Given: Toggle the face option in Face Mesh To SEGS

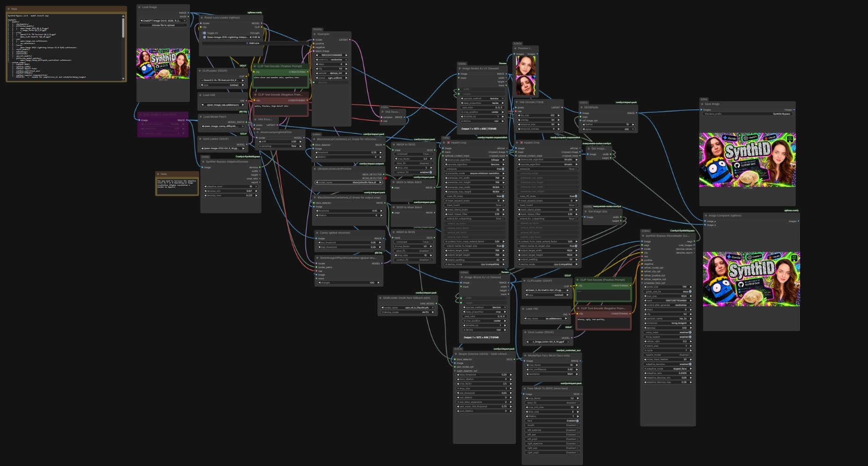Looking at the screenshot, I should point(552,421).
